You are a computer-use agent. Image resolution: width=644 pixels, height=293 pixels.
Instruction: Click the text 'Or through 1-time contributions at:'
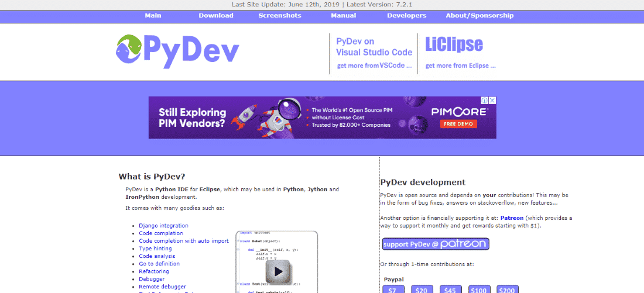(x=427, y=264)
